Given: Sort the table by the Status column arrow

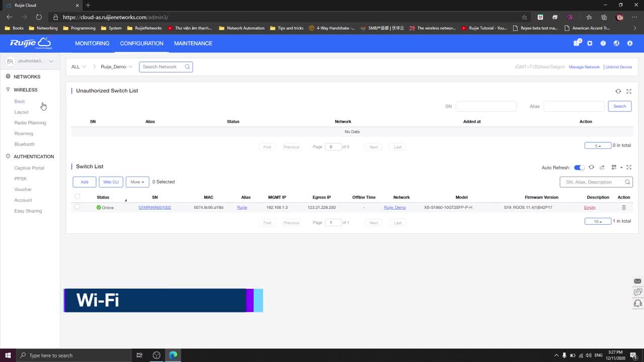Looking at the screenshot, I should 126,200.
